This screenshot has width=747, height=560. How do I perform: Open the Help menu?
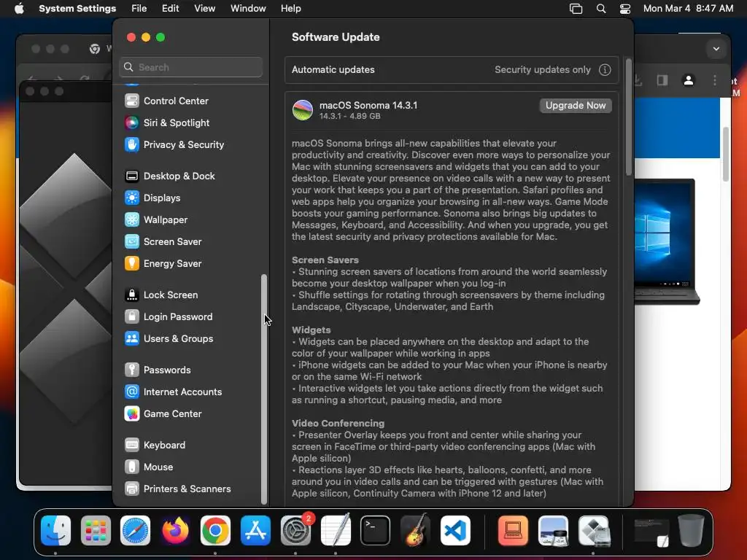pyautogui.click(x=290, y=9)
